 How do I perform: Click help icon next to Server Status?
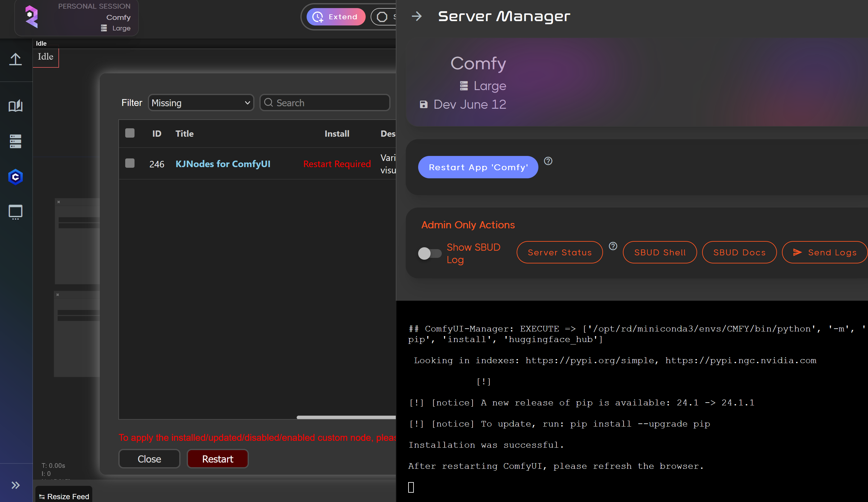[613, 246]
